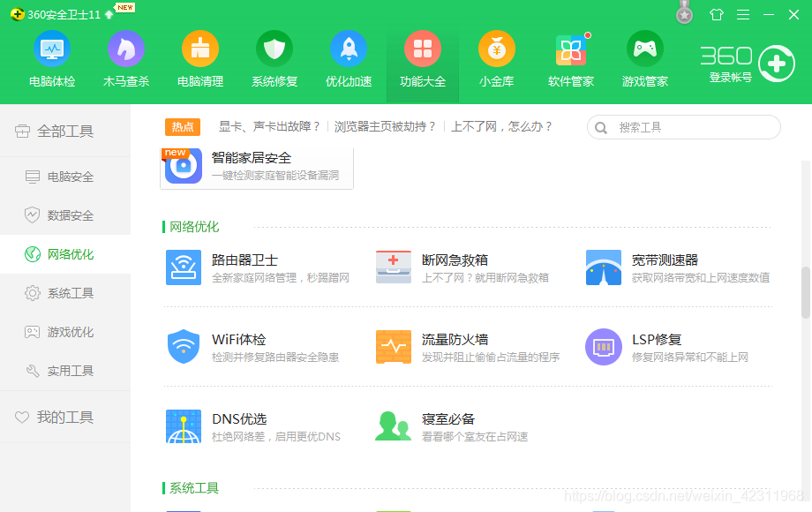Launch the 断网急救箱 tool icon
The width and height of the screenshot is (812, 512).
[x=394, y=267]
